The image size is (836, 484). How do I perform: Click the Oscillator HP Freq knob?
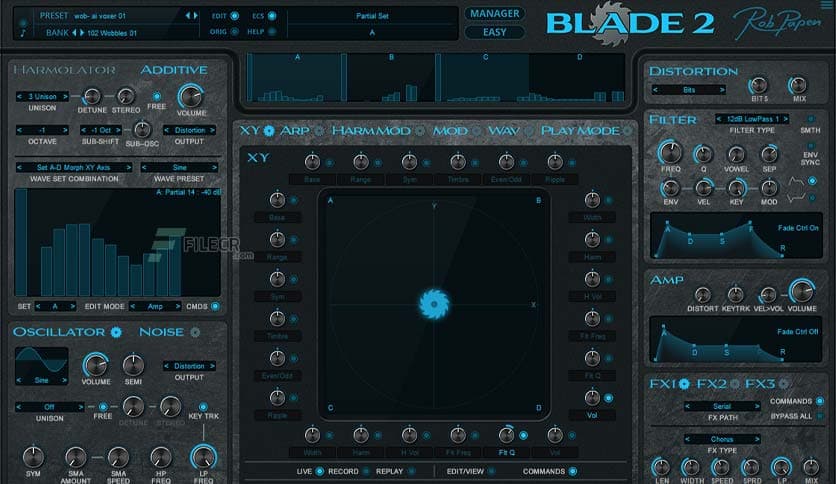160,457
